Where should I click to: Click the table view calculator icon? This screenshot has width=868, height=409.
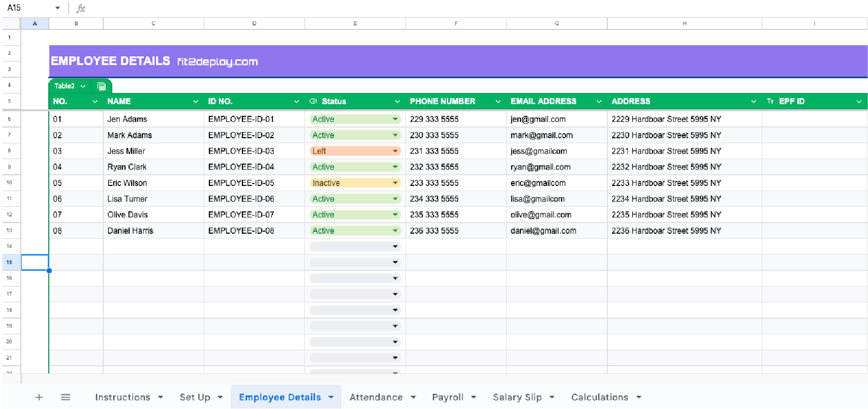(x=102, y=86)
